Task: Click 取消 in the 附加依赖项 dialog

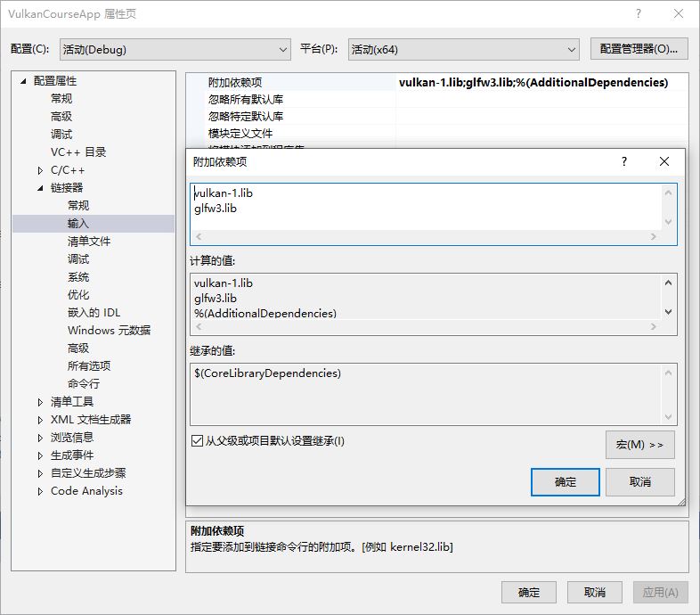Action: coord(639,481)
